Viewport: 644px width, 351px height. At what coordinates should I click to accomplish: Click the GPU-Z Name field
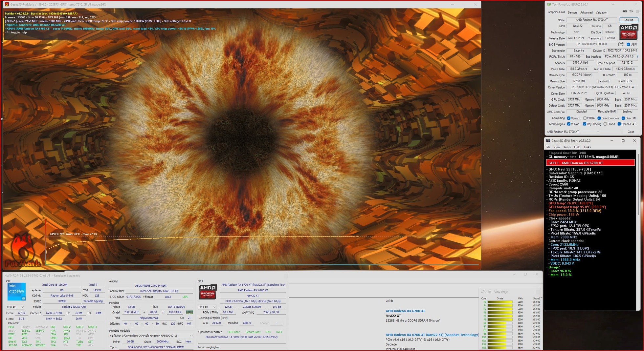591,20
